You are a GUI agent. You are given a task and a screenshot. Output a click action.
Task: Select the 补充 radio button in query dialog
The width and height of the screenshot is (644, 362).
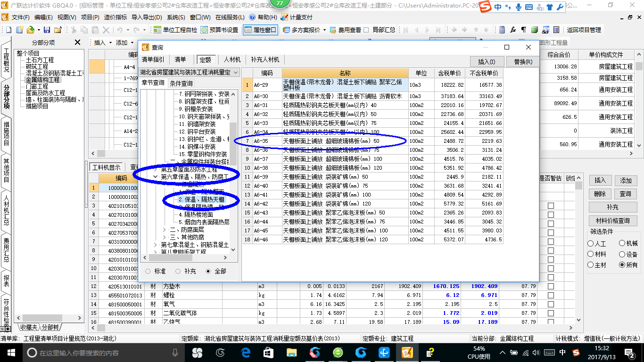[x=178, y=271]
